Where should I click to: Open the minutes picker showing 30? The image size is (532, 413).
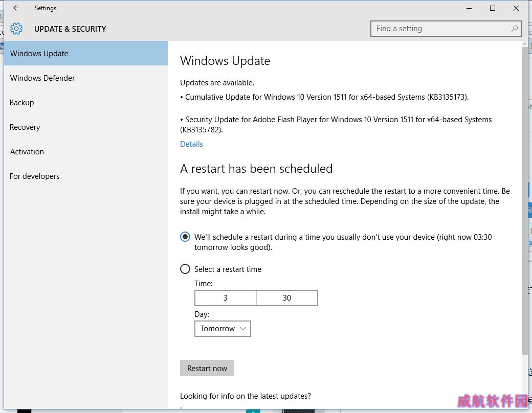[287, 298]
